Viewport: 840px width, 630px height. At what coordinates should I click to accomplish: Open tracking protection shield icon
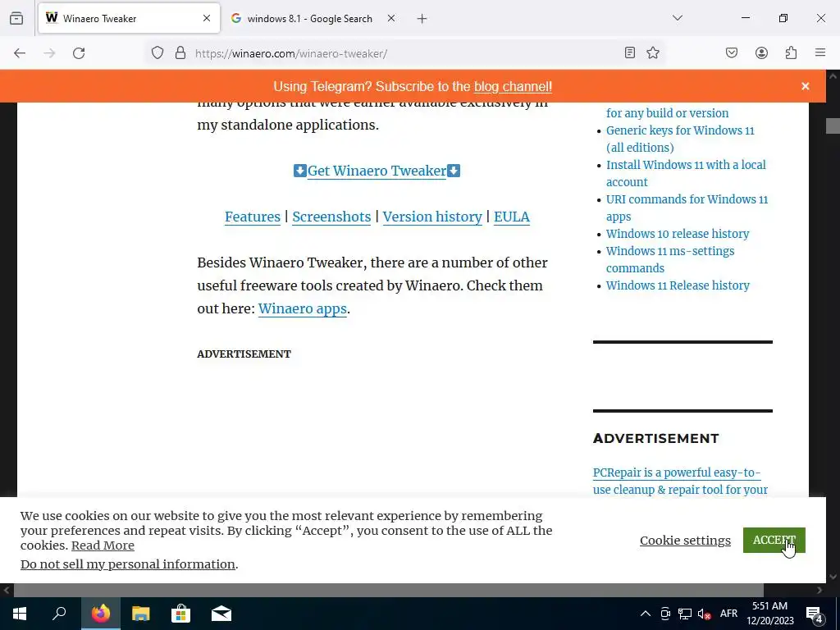[157, 52]
